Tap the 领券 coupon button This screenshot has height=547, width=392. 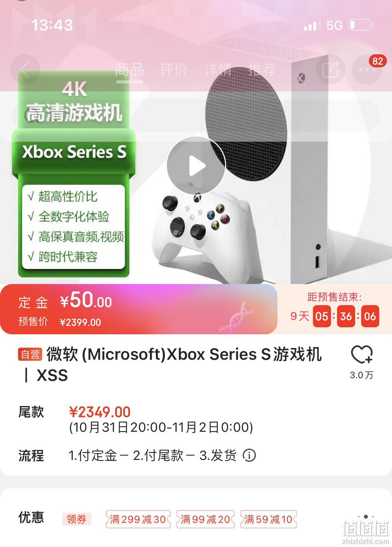(x=76, y=519)
